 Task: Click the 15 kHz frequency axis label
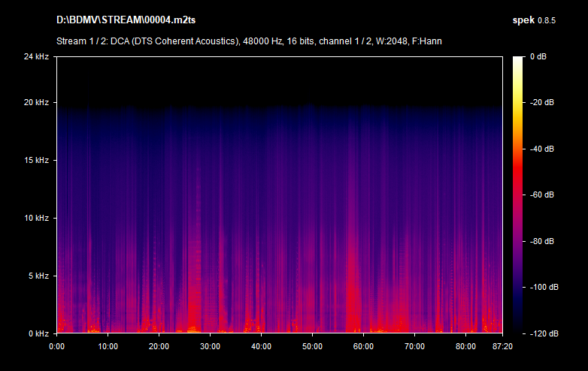click(x=38, y=160)
